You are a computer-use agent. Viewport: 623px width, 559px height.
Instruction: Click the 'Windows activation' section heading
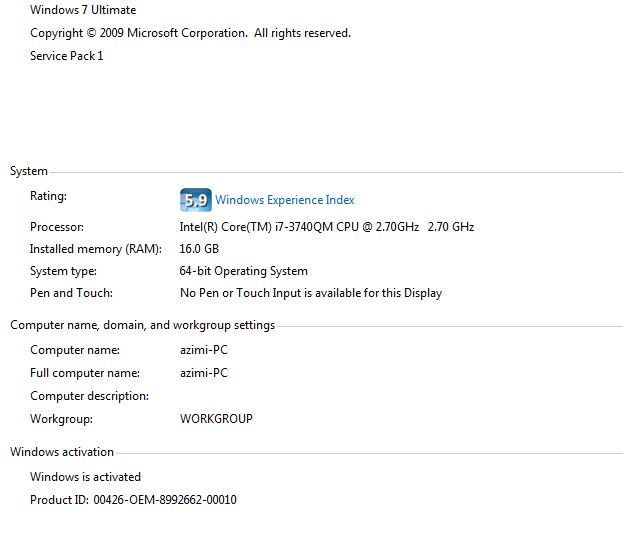click(x=62, y=452)
